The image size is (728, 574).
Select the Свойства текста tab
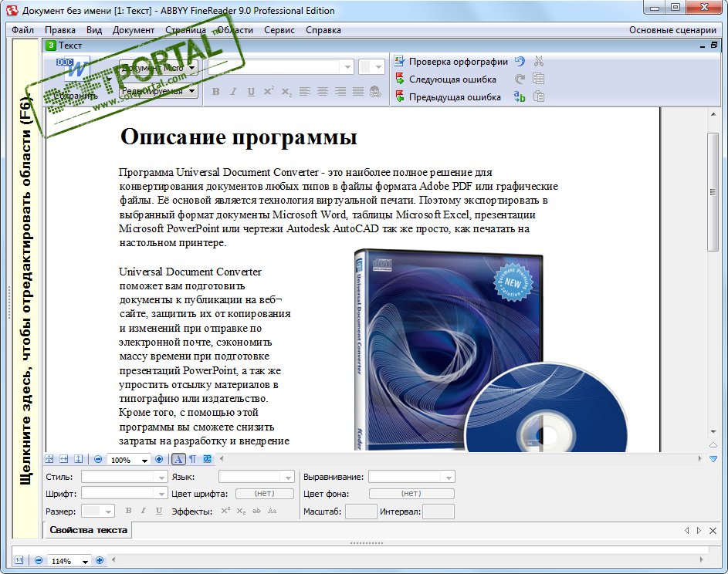click(x=88, y=530)
